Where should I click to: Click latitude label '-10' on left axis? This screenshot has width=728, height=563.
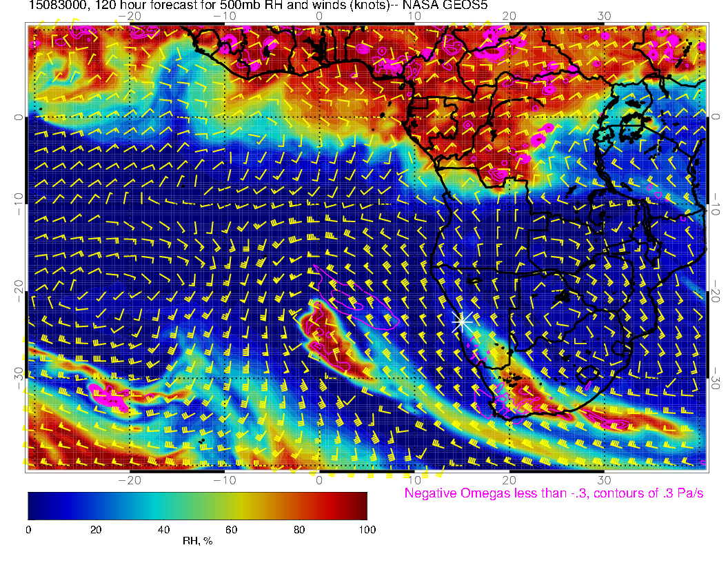point(19,204)
